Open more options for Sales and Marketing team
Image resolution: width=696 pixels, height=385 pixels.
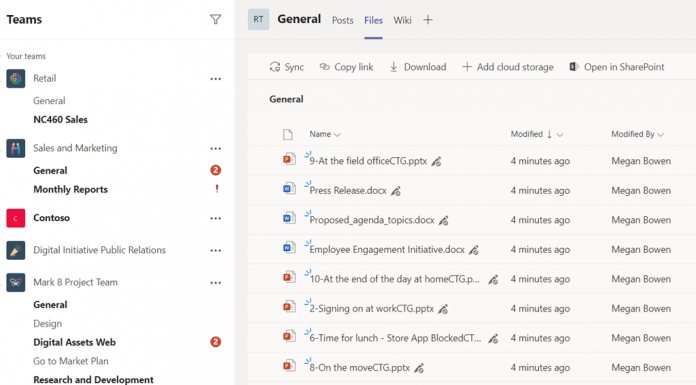(216, 149)
